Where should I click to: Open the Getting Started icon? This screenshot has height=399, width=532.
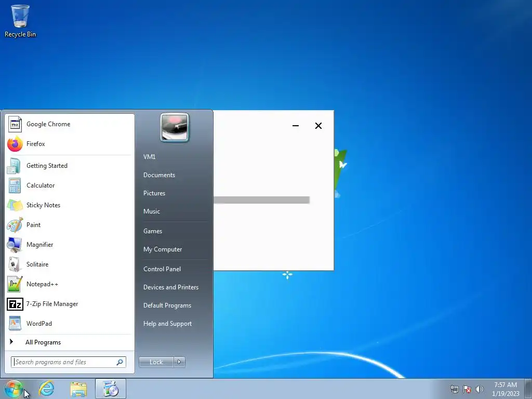click(x=14, y=166)
